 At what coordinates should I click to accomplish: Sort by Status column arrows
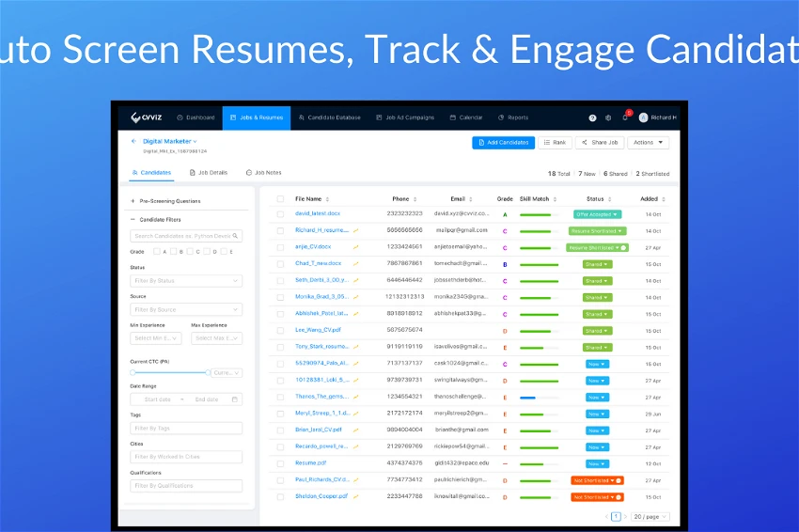pos(609,199)
